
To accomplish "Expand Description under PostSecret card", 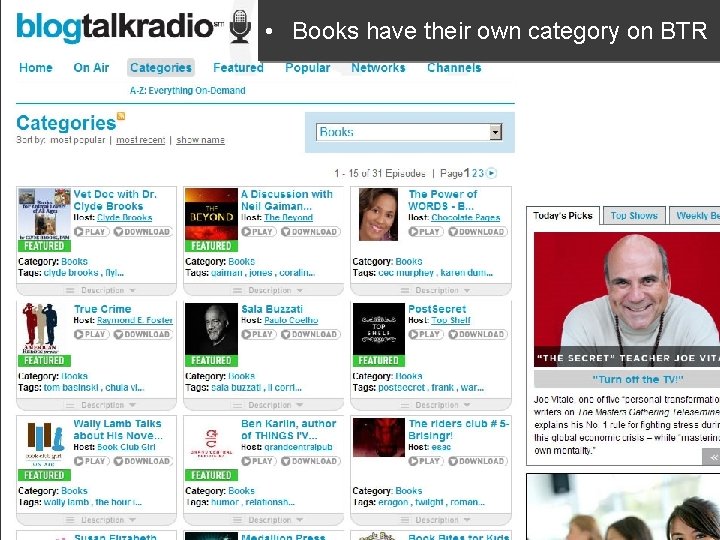I will pos(431,405).
